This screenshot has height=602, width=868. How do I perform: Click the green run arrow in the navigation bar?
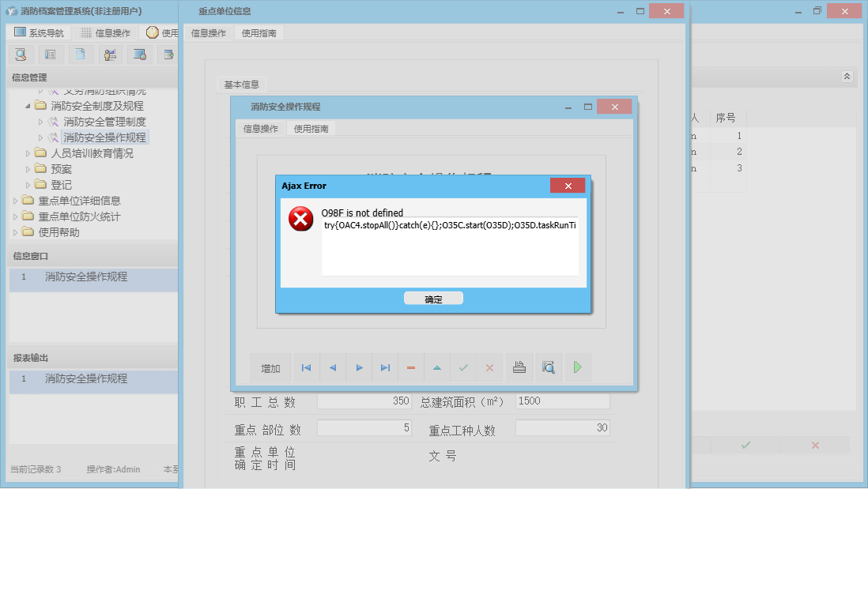pos(576,367)
